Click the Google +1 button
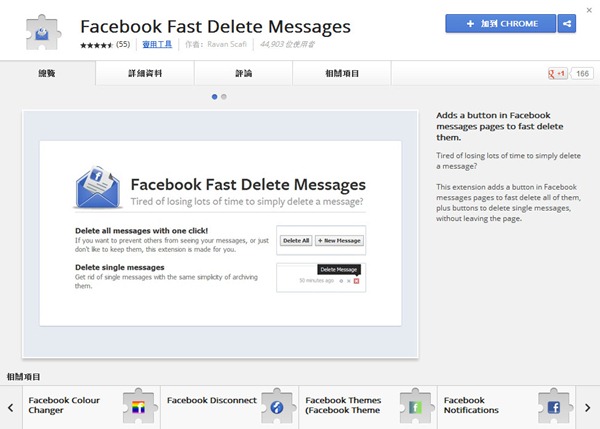Viewport: 600px width, 429px height. click(x=557, y=73)
